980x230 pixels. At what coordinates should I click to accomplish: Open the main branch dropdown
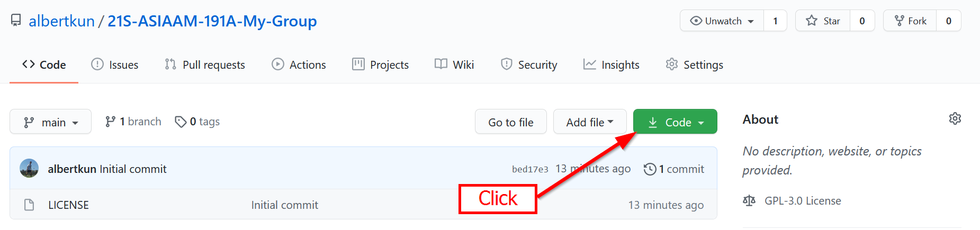coord(51,122)
